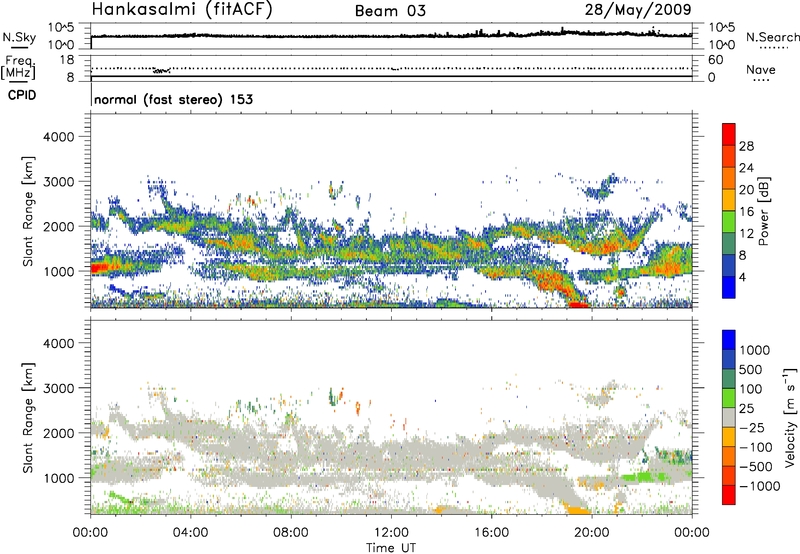Click the '20' label on Power scale
This screenshot has height=554, width=800.
click(x=746, y=190)
